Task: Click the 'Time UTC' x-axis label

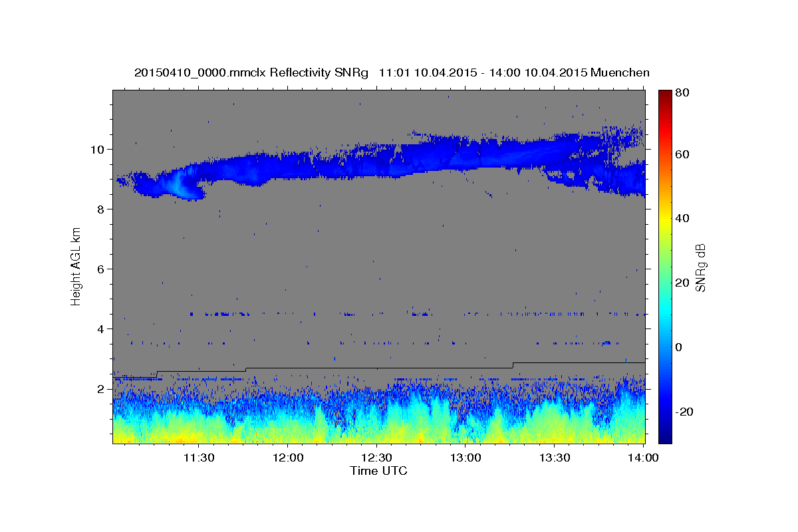Action: [x=378, y=471]
